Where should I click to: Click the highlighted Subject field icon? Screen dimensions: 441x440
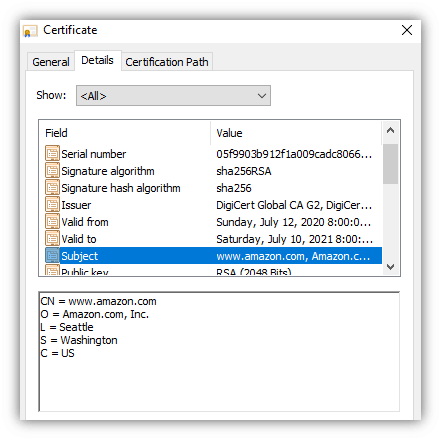52,256
